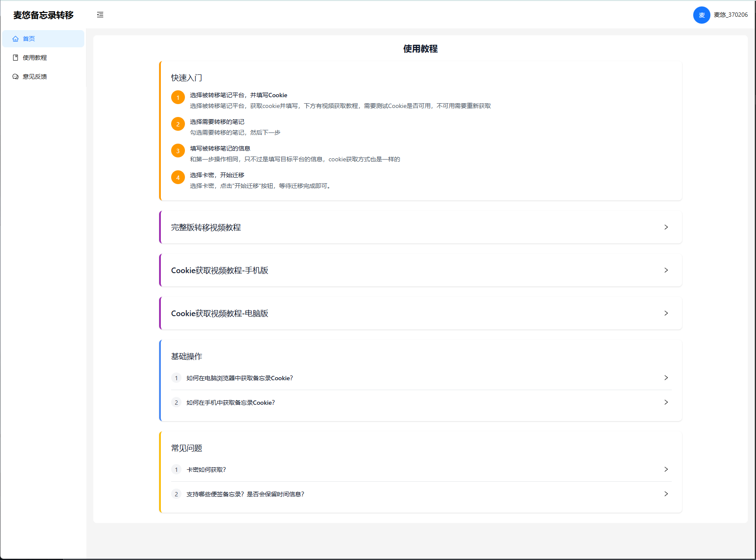Click number badge 1 beside 卡密如何获取
This screenshot has height=560, width=756.
[x=176, y=470]
